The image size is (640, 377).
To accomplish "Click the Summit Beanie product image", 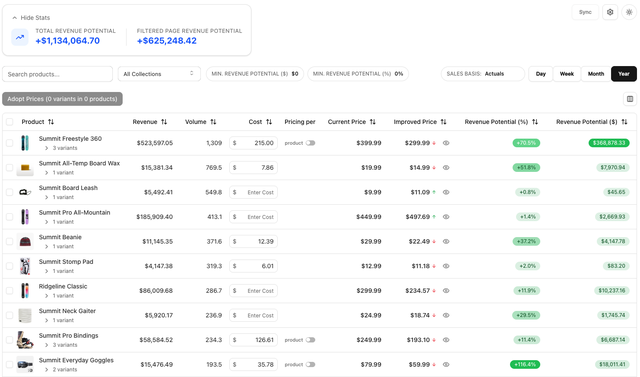I will point(25,242).
